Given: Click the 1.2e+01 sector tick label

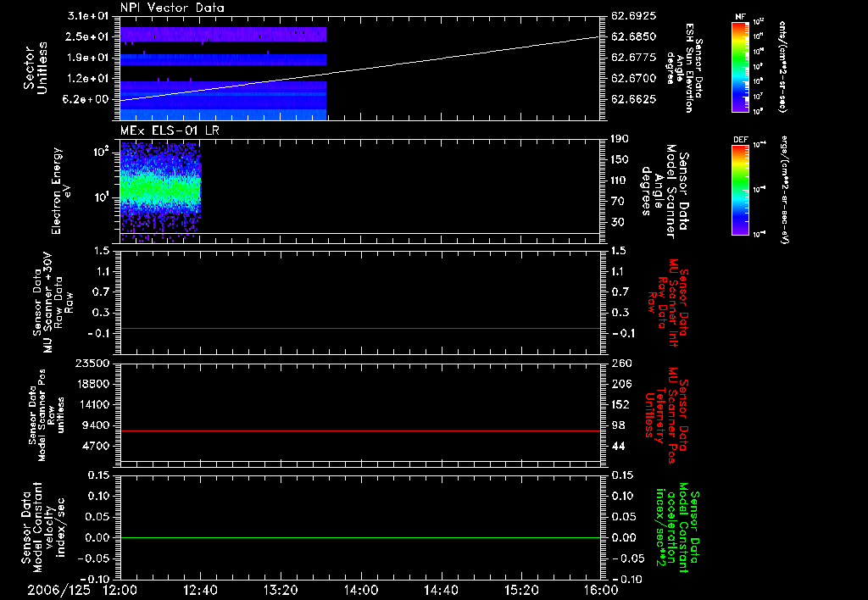Looking at the screenshot, I should [x=87, y=79].
